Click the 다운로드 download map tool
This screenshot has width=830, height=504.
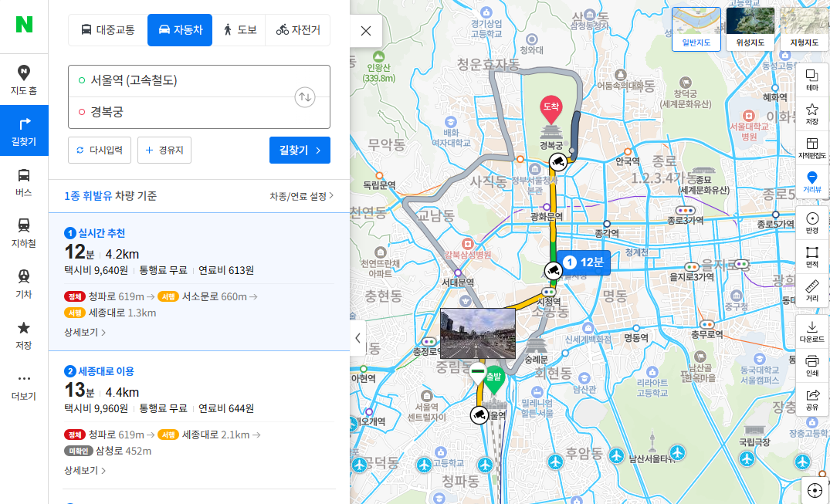tap(812, 331)
